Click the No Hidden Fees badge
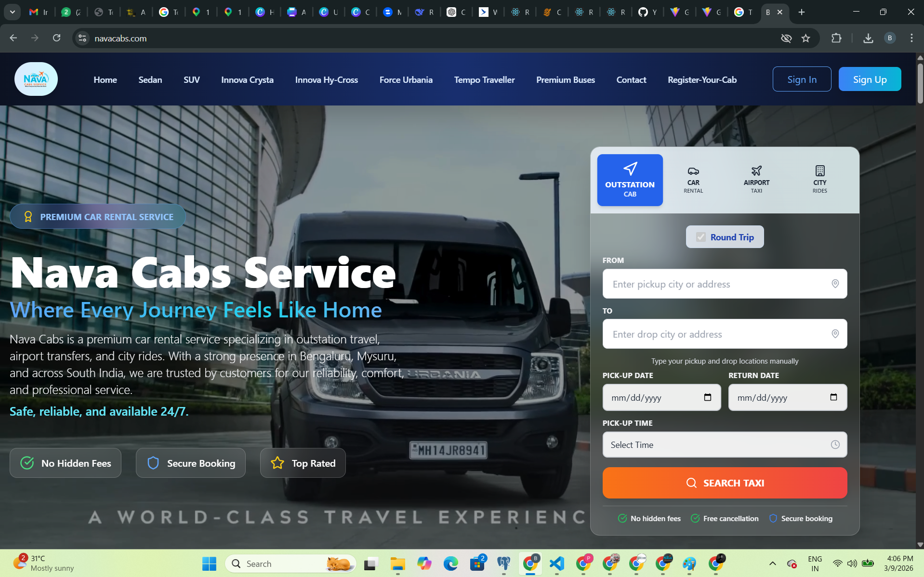924x577 pixels. click(66, 463)
